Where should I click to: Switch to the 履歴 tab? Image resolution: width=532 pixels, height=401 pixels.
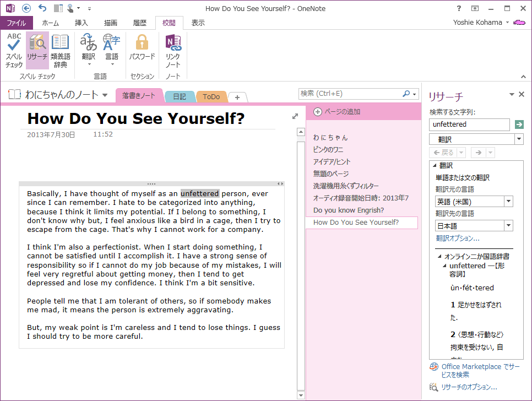(139, 23)
